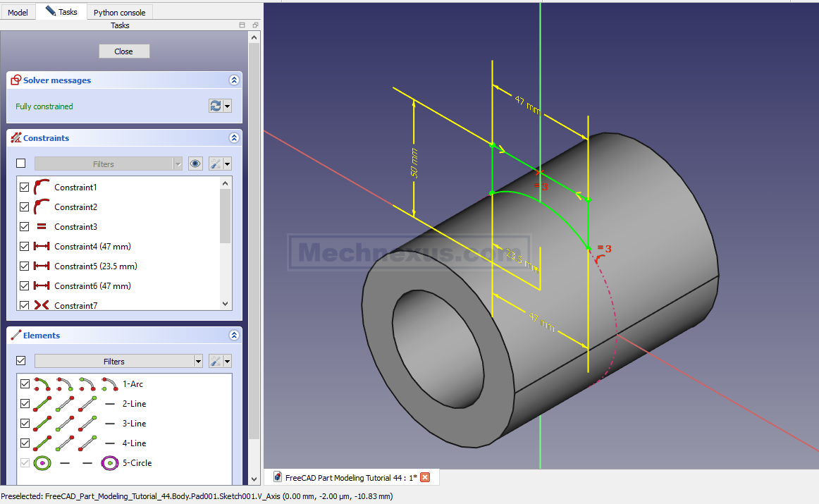Disable the Elements filter checkbox
This screenshot has width=819, height=504.
(21, 361)
